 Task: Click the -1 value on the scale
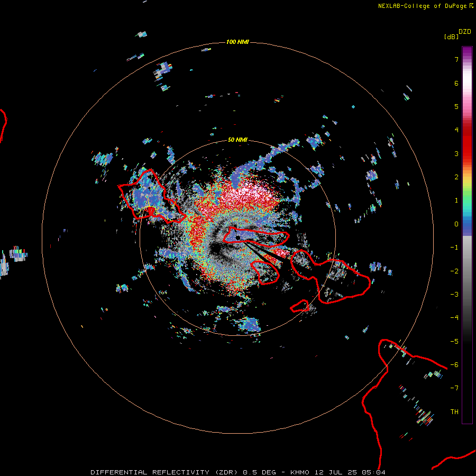454,248
